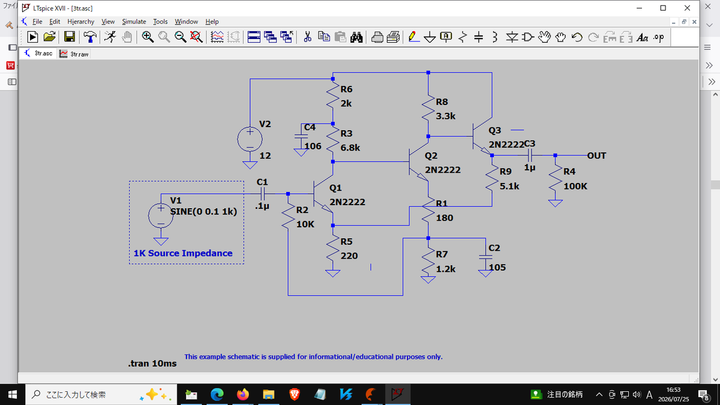Click the SPICE directive .op icon

(658, 37)
